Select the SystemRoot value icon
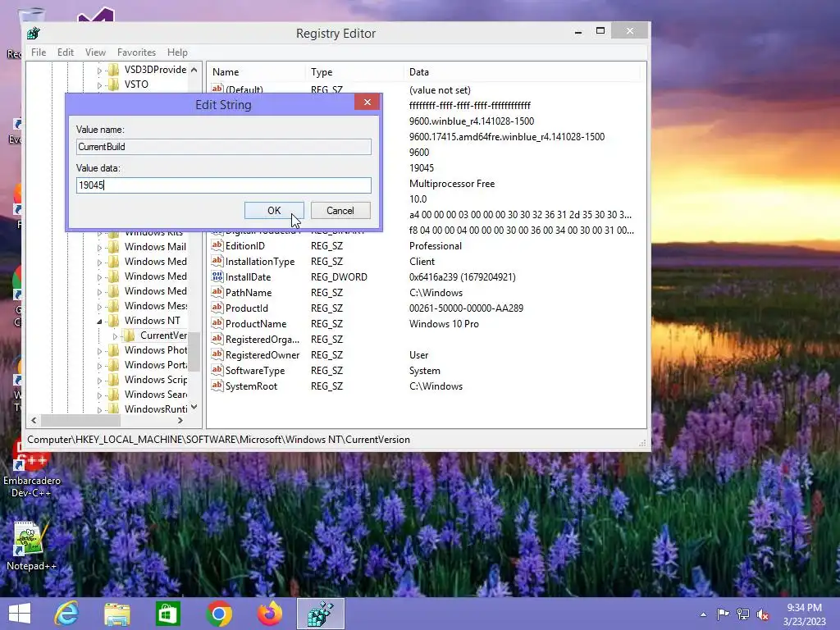 217,386
